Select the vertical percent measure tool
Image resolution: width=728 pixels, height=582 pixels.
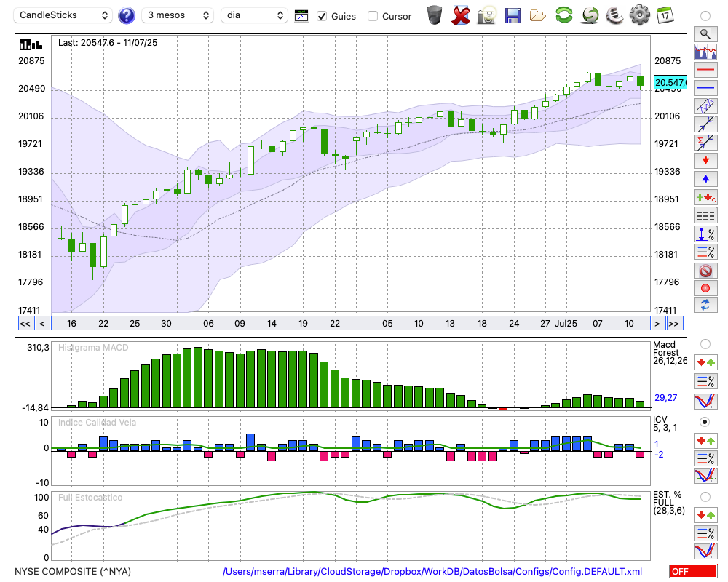coord(705,234)
